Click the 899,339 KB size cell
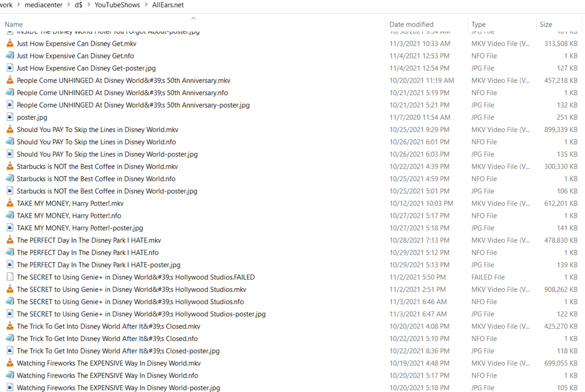 [561, 130]
